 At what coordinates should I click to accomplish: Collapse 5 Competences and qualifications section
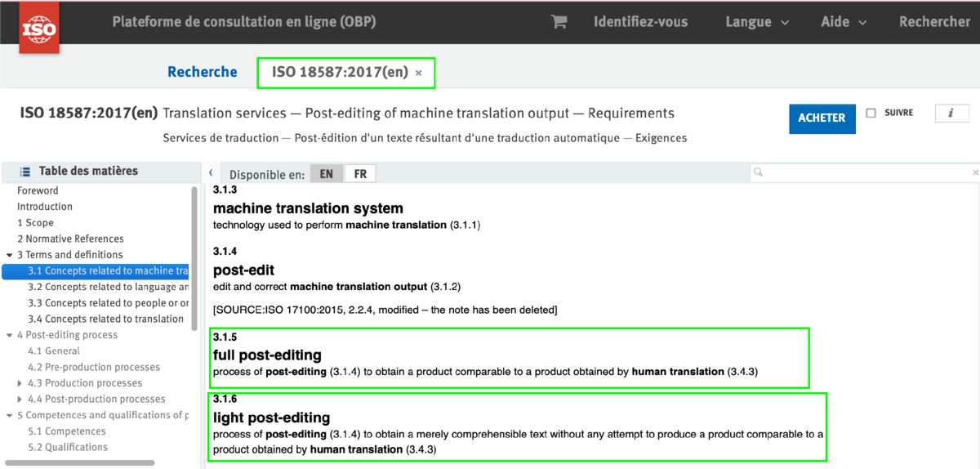[9, 415]
